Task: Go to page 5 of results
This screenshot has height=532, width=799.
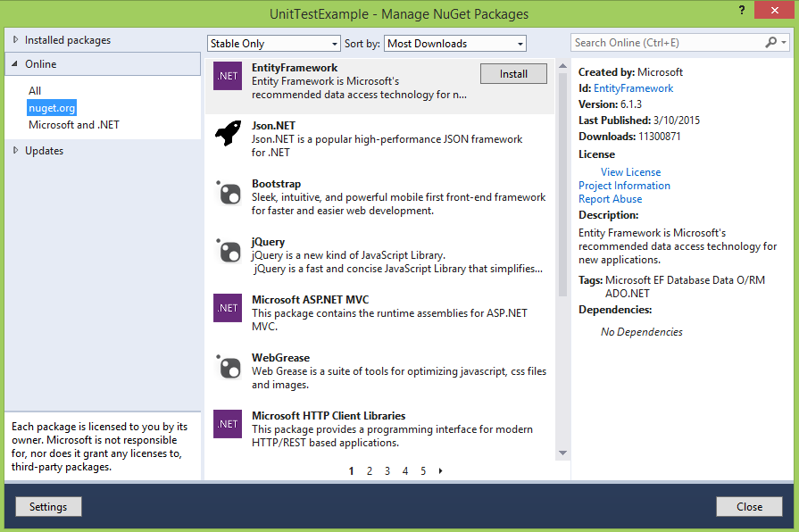Action: [x=423, y=470]
